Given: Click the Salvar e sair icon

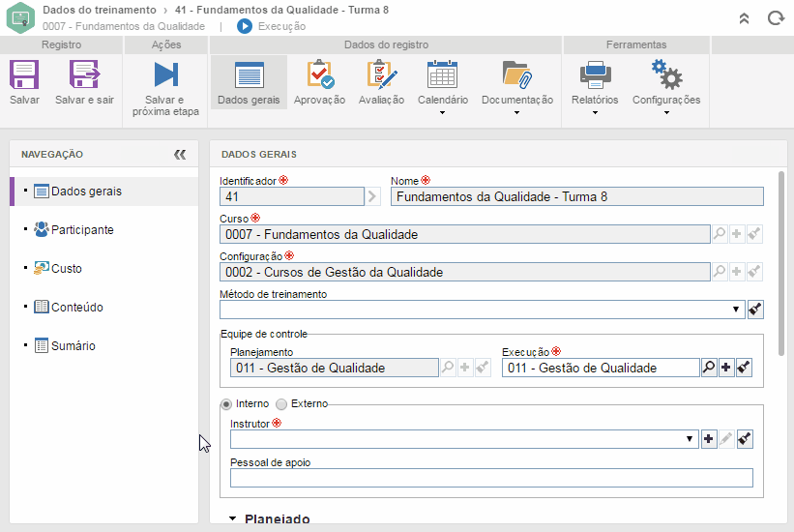Looking at the screenshot, I should (x=84, y=76).
